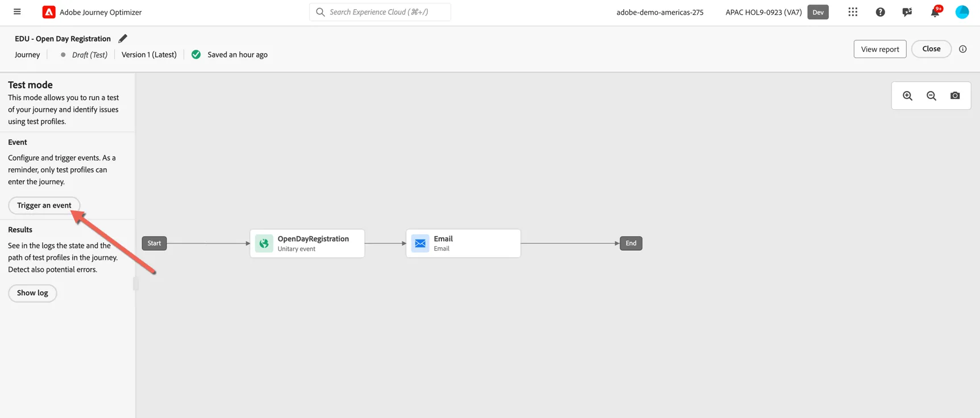The height and width of the screenshot is (418, 980).
Task: Click the Trigger an event button
Action: point(44,205)
